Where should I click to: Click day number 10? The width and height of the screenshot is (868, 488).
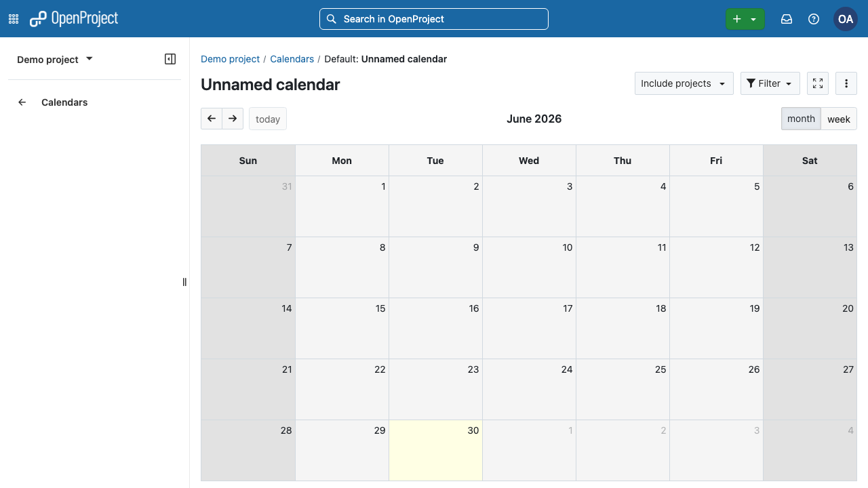coord(568,247)
